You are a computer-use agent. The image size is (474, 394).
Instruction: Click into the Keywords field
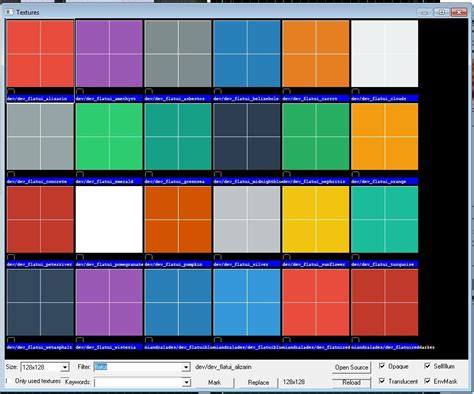tap(139, 382)
